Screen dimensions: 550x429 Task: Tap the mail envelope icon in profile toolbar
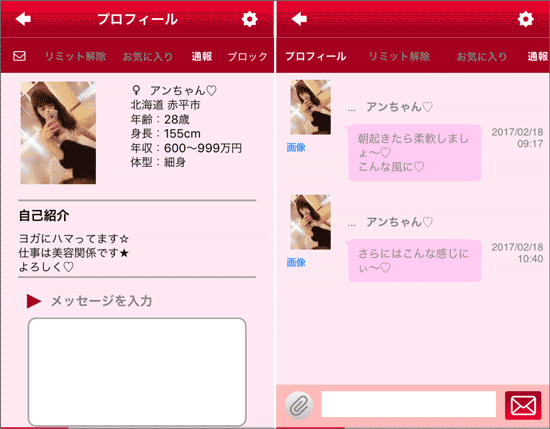(19, 56)
